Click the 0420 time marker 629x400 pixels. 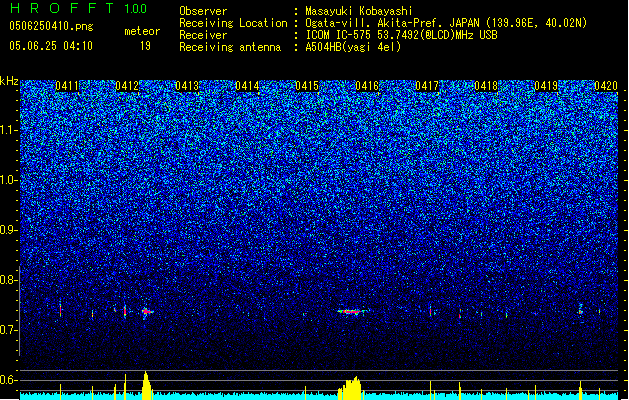click(x=606, y=86)
